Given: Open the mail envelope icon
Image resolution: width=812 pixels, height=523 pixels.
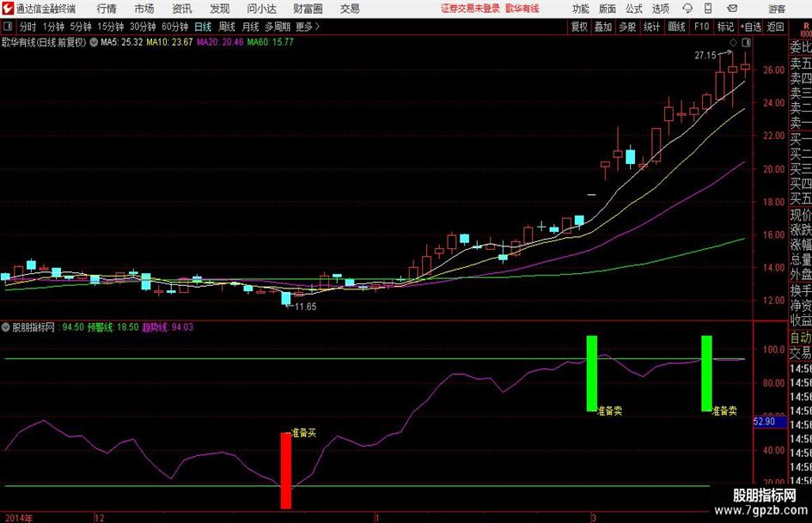Looking at the screenshot, I should tap(732, 9).
